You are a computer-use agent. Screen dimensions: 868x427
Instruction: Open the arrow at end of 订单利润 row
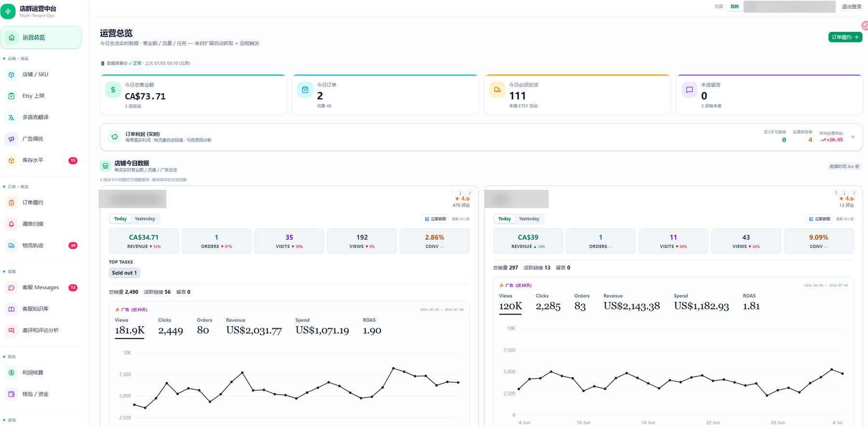[853, 137]
